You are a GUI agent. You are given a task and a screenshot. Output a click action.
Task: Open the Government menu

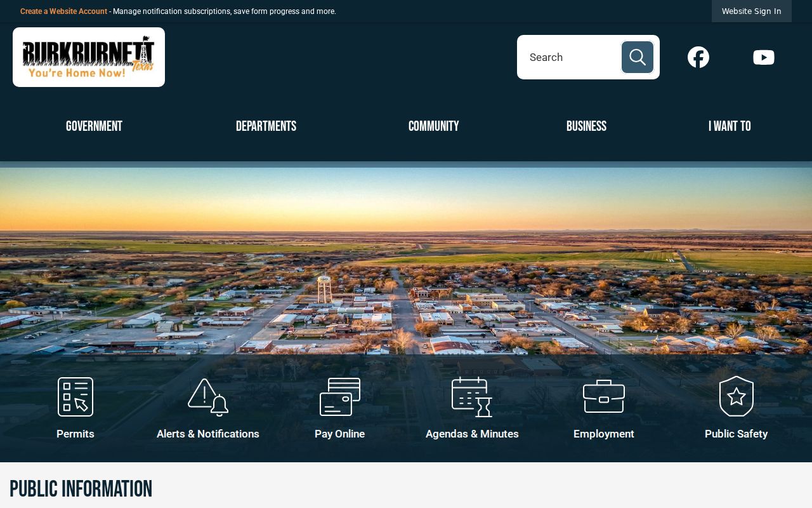pyautogui.click(x=94, y=126)
